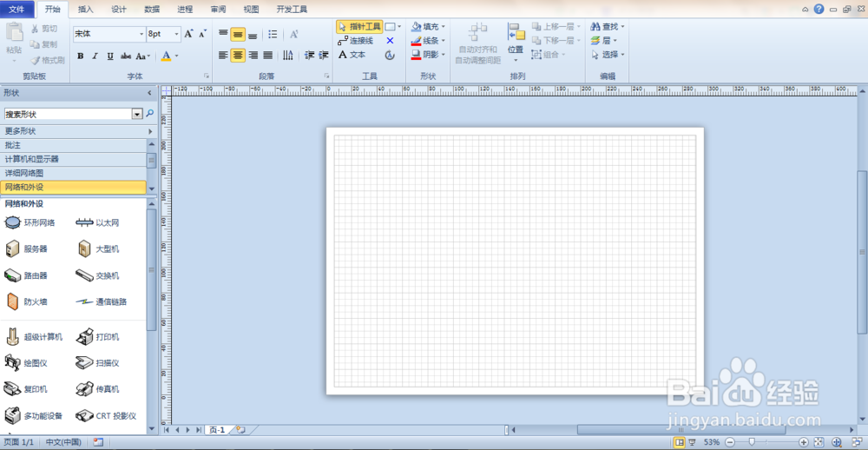Select the Pointer tool (指针工具)
This screenshot has width=868, height=450.
(x=359, y=27)
